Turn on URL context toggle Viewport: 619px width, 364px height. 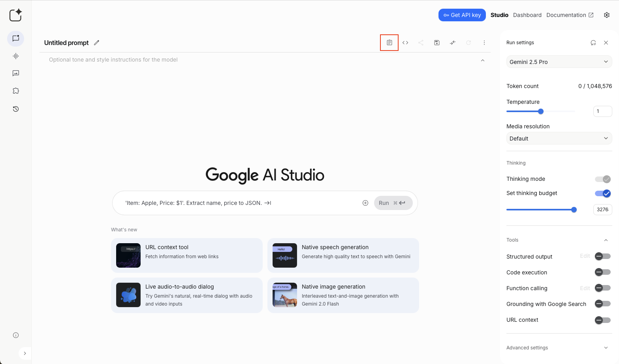coord(603,320)
